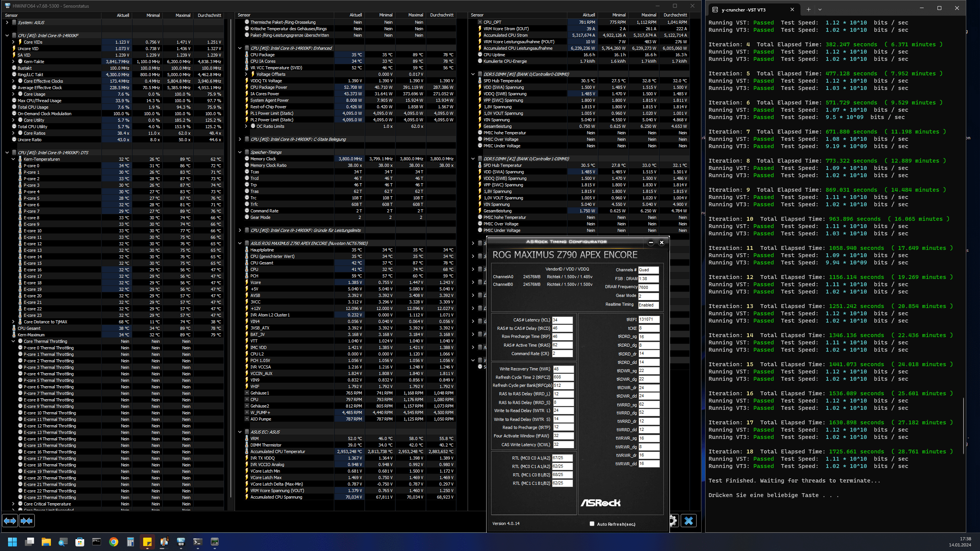Click the Maximal column header in first panel
The height and width of the screenshot is (551, 980).
tap(183, 15)
